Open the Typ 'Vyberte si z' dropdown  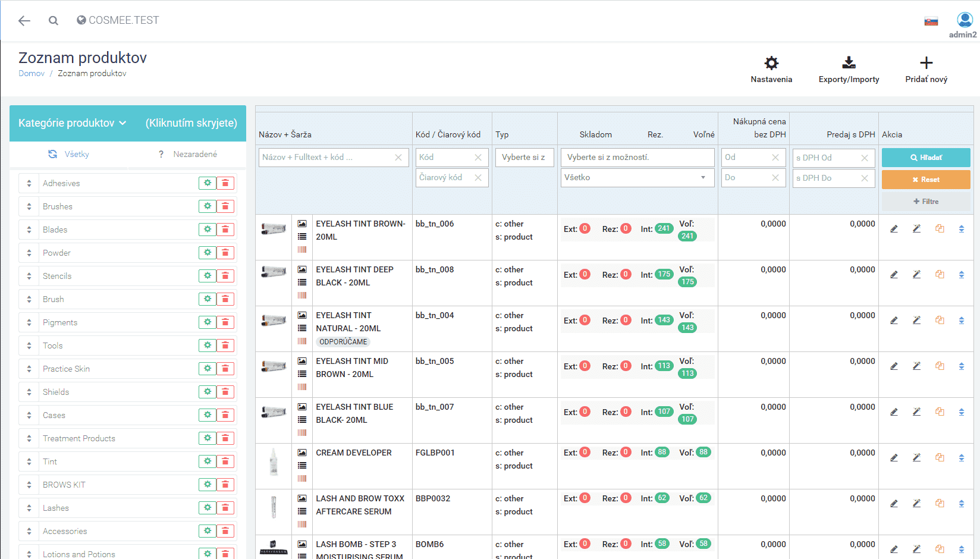tap(524, 158)
